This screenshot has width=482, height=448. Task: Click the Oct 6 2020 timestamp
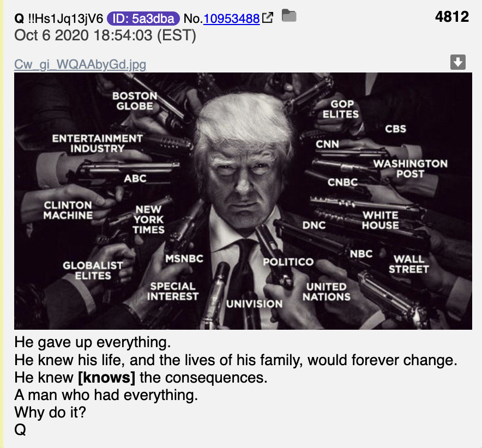(105, 35)
